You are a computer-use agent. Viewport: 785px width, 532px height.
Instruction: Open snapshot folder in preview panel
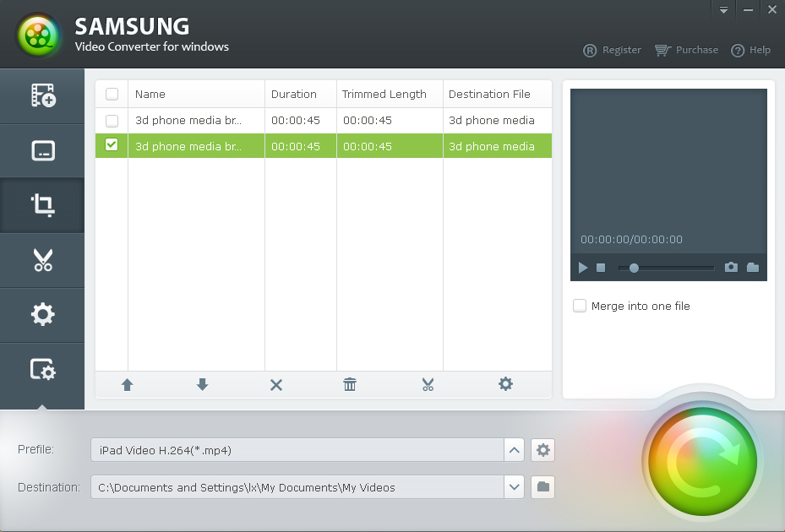(x=753, y=267)
